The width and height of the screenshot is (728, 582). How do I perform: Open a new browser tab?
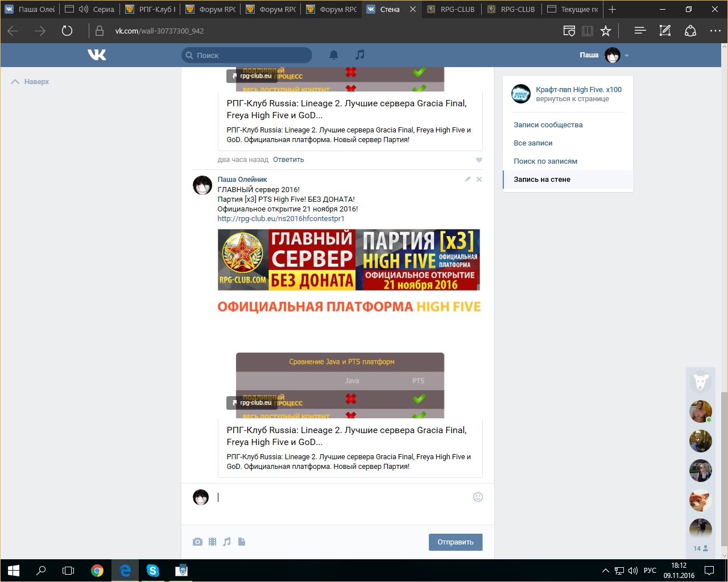[x=612, y=9]
